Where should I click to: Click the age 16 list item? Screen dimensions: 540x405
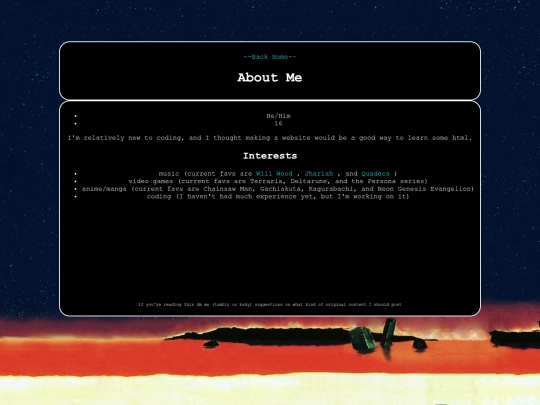278,124
